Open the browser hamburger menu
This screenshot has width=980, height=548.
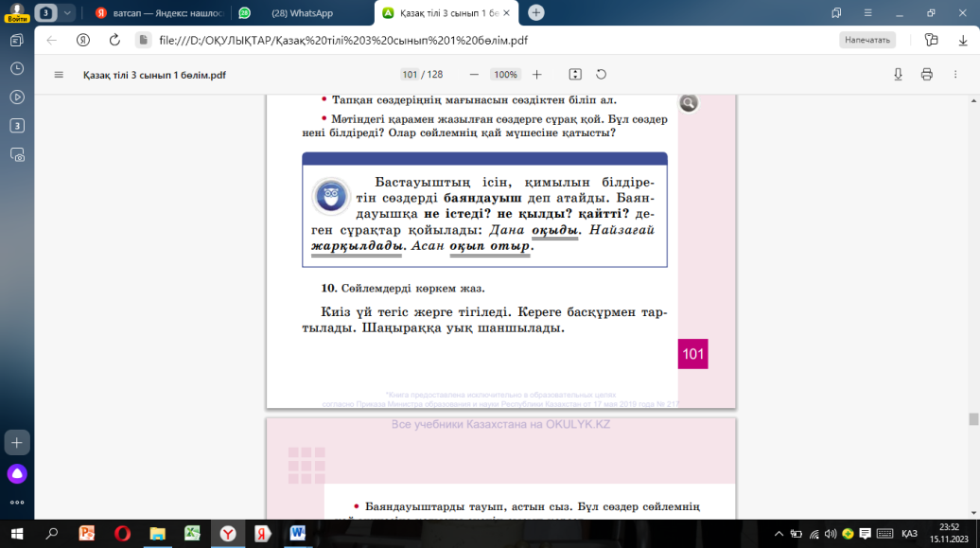coord(867,12)
